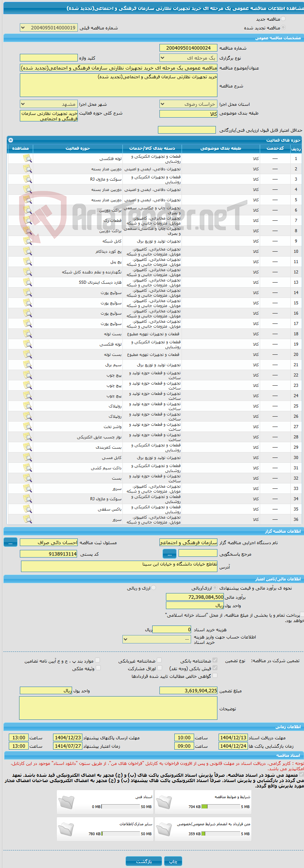Viewport: 304px width, 868px height.
Task: Click the چاپ button
Action: 173,861
